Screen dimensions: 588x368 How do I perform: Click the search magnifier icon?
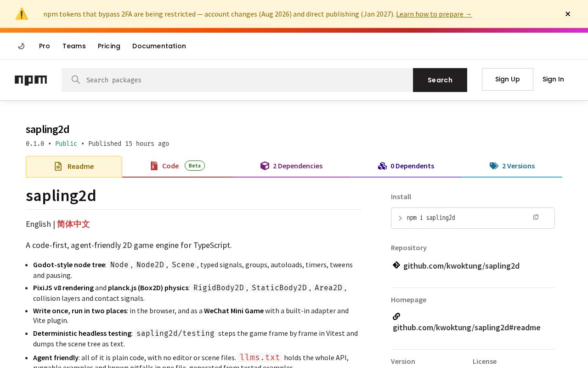[76, 80]
